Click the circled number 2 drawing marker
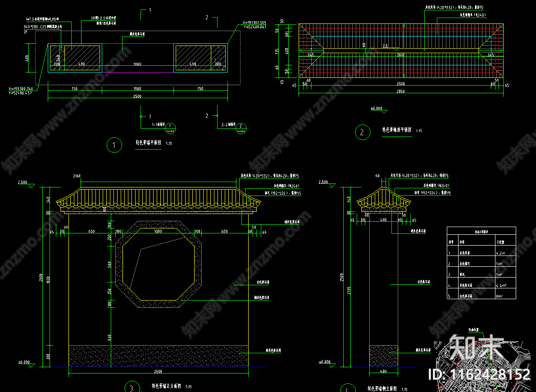The image size is (536, 392). pos(361,132)
